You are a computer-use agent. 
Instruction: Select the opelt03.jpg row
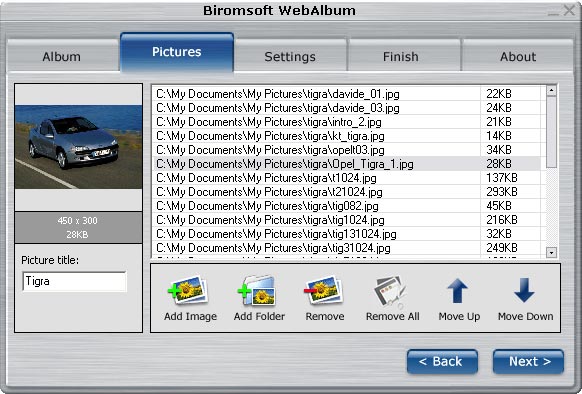point(347,150)
